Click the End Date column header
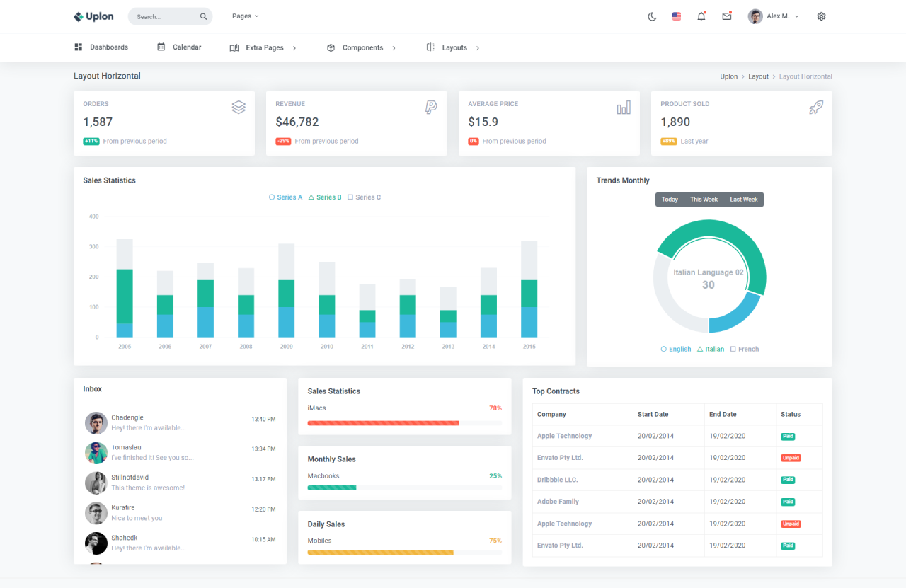Viewport: 906px width, 588px height. click(x=740, y=414)
